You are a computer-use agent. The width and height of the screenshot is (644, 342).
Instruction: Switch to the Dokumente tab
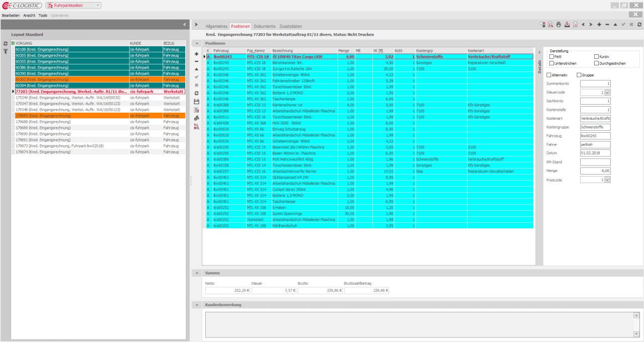pos(264,26)
